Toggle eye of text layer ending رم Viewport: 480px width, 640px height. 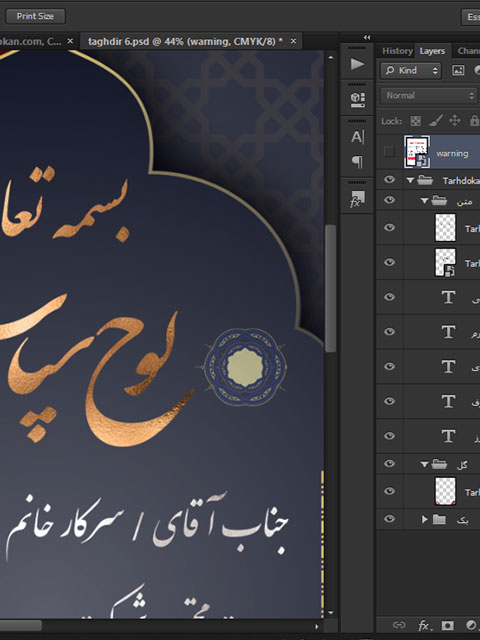click(389, 331)
